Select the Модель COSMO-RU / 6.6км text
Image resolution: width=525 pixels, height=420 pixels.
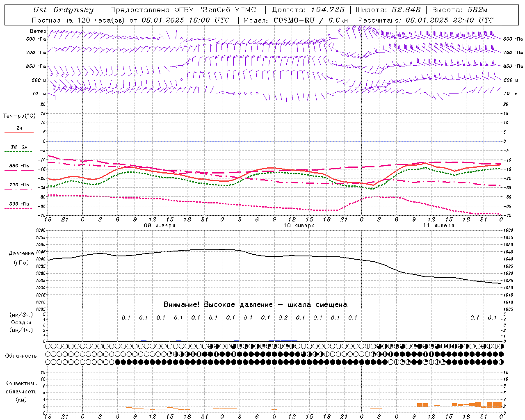point(295,20)
